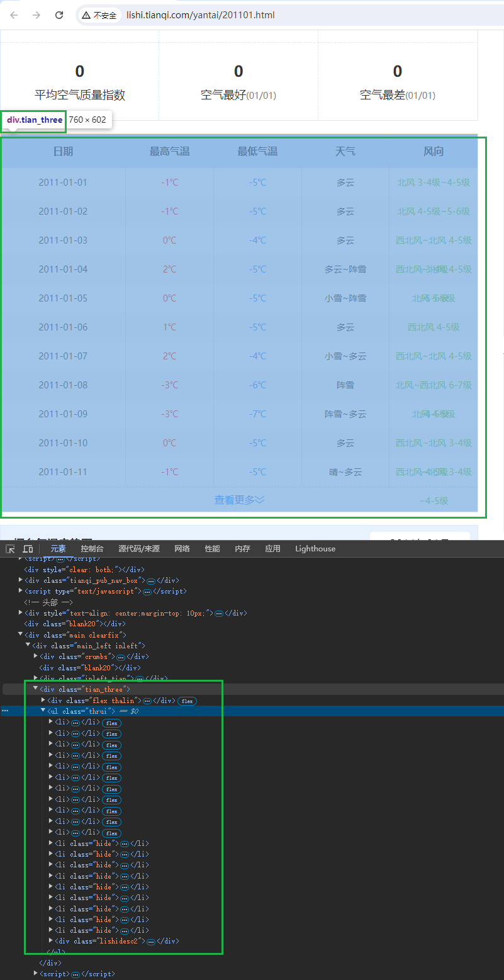
Task: Click the 日期 column header
Action: pyautogui.click(x=63, y=152)
